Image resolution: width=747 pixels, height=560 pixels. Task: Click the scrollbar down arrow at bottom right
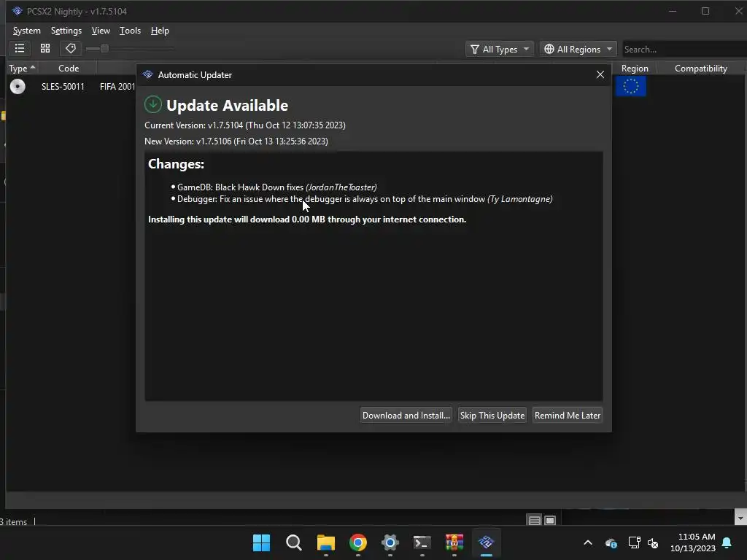[x=740, y=518]
